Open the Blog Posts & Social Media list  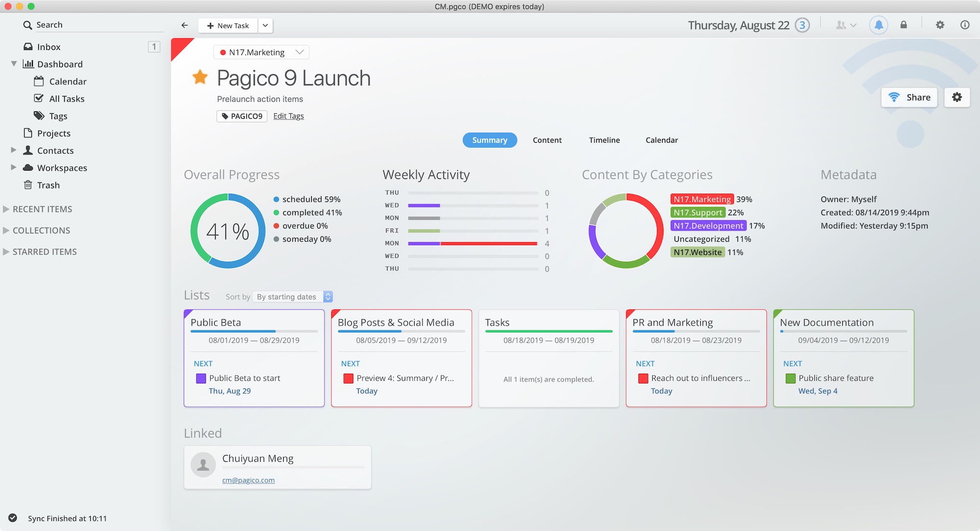401,358
